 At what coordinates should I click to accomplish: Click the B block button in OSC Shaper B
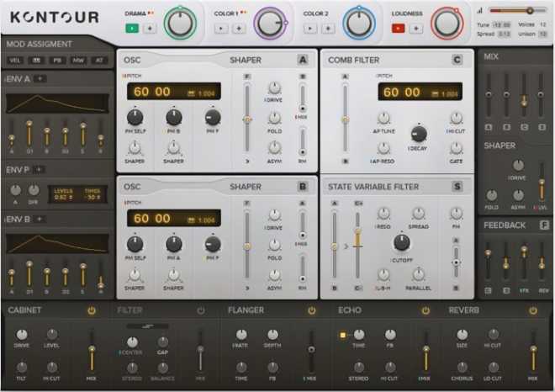click(x=303, y=187)
